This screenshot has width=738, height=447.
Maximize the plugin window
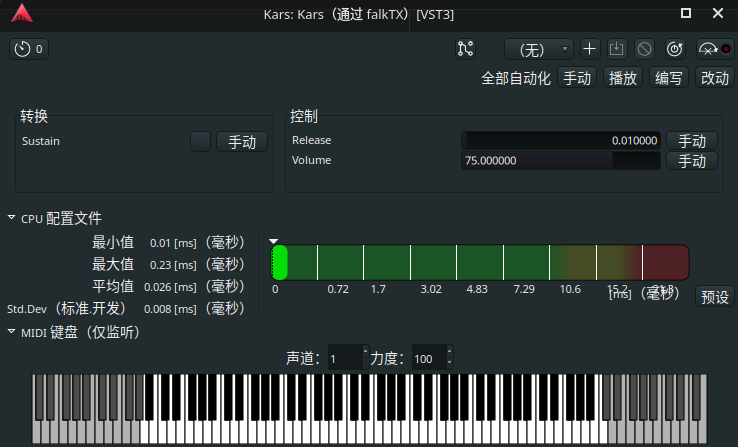[x=686, y=13]
